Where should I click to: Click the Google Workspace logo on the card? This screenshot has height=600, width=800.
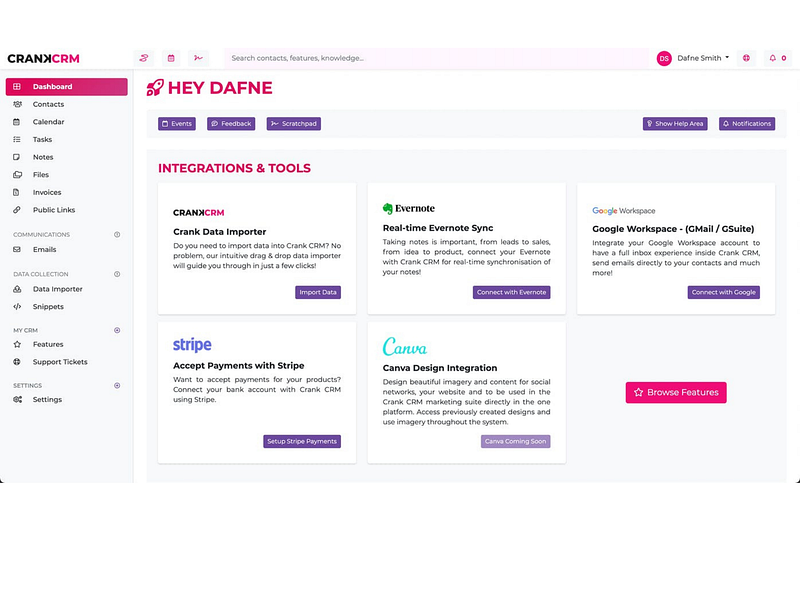click(x=623, y=211)
